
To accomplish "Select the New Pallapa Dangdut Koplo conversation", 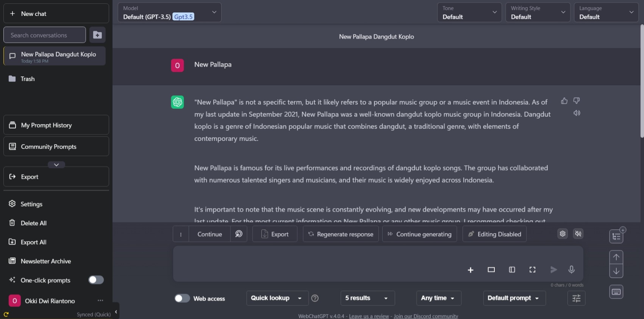I will 55,56.
